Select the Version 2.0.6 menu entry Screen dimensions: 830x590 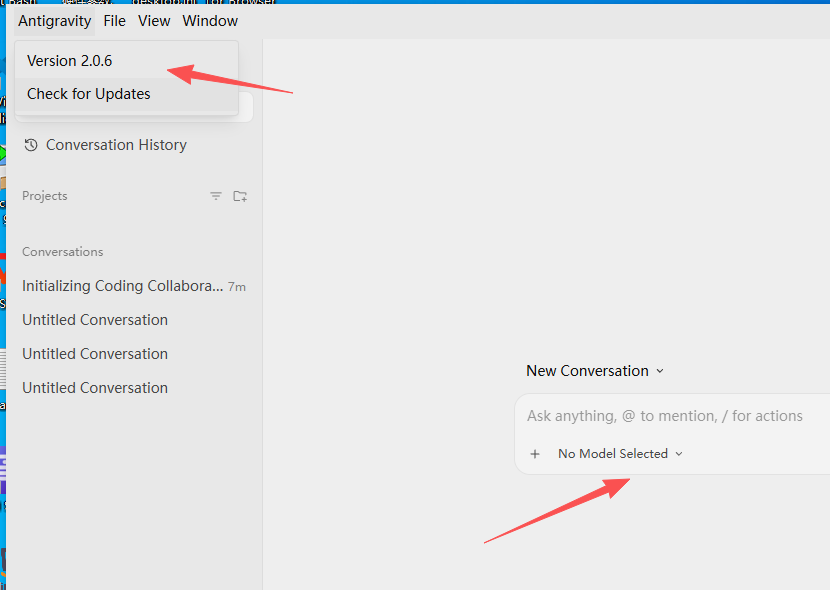(x=127, y=61)
